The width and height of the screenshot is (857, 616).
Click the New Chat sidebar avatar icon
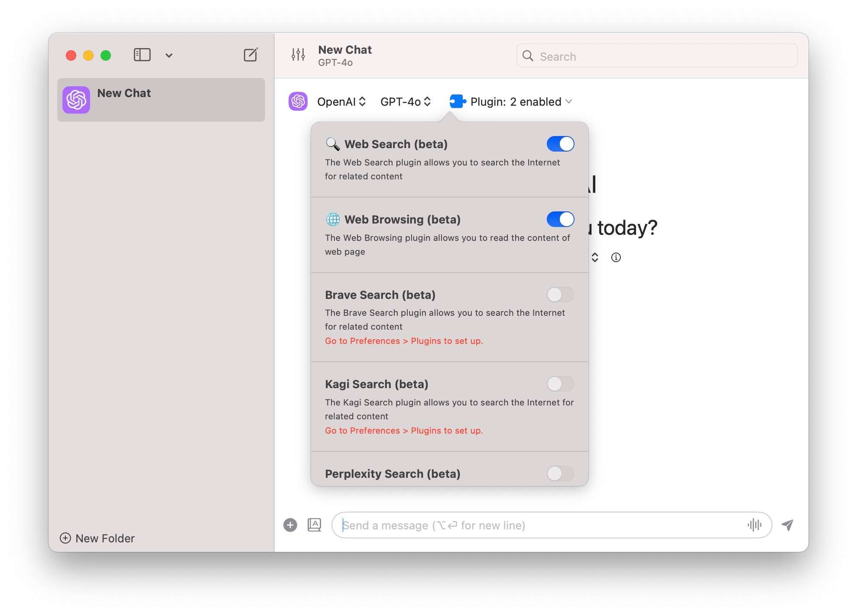[76, 100]
